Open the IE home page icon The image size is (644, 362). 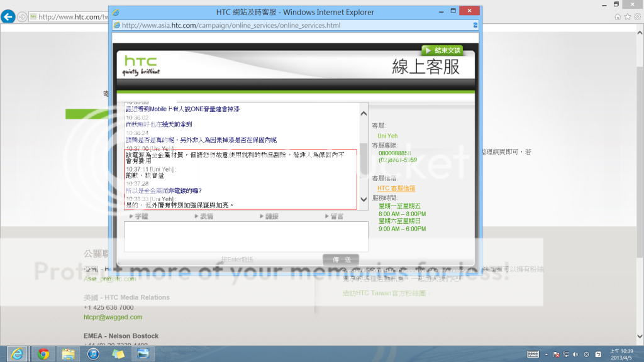point(618,16)
